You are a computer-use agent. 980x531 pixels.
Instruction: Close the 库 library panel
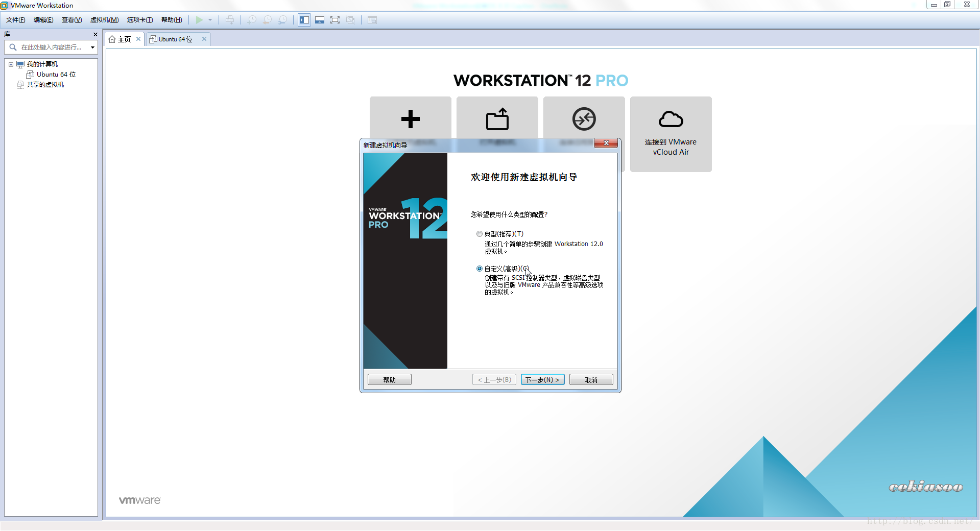(x=95, y=34)
